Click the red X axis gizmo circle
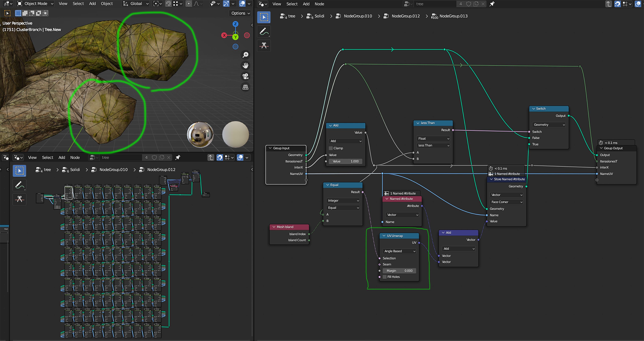The height and width of the screenshot is (341, 644). [224, 35]
